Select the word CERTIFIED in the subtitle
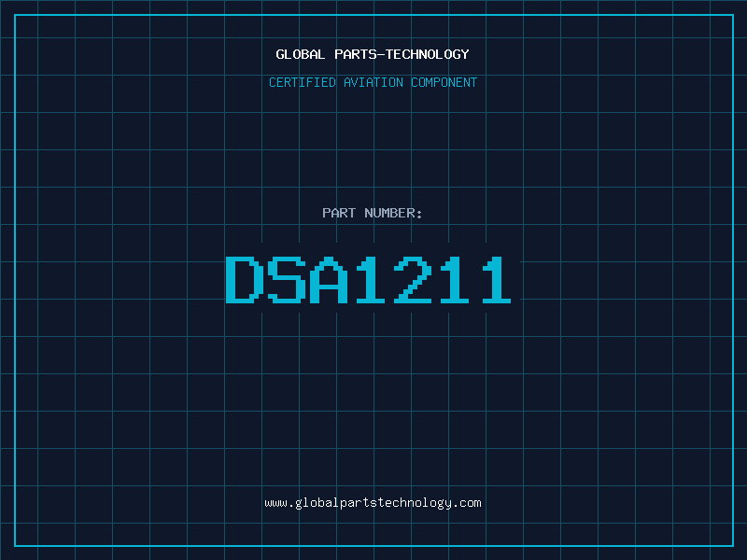 [x=302, y=82]
